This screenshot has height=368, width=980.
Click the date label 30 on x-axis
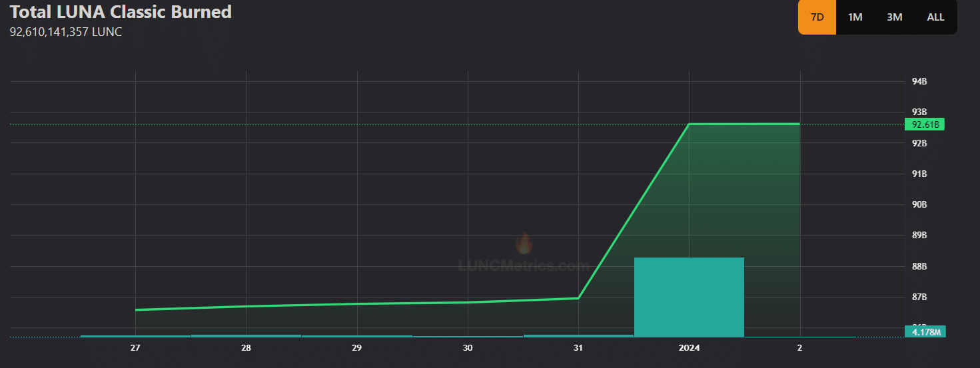(468, 348)
